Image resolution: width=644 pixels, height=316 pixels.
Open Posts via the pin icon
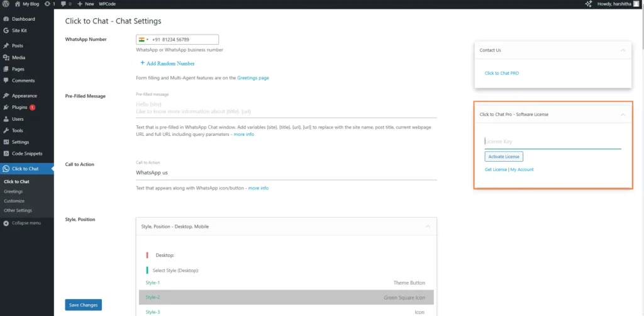pos(6,46)
